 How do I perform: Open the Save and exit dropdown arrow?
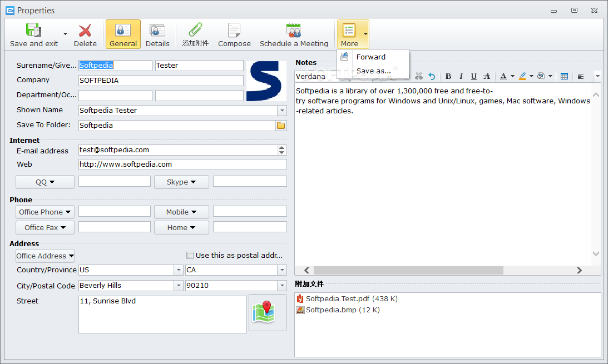click(65, 34)
